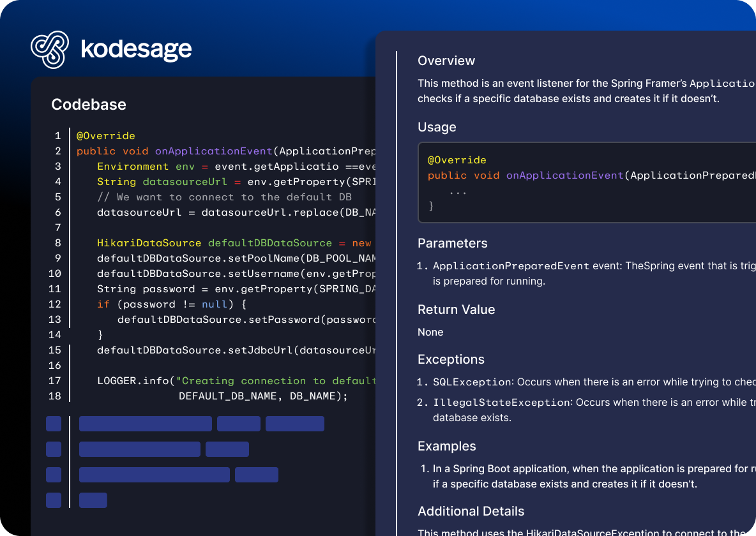This screenshot has width=756, height=536.
Task: Click the first blue placeholder square below code
Action: coord(54,424)
